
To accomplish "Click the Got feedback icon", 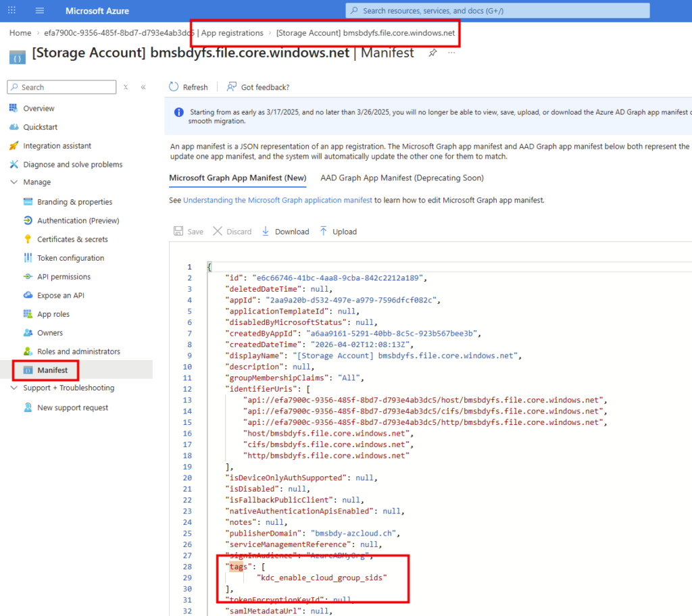I will pyautogui.click(x=232, y=87).
